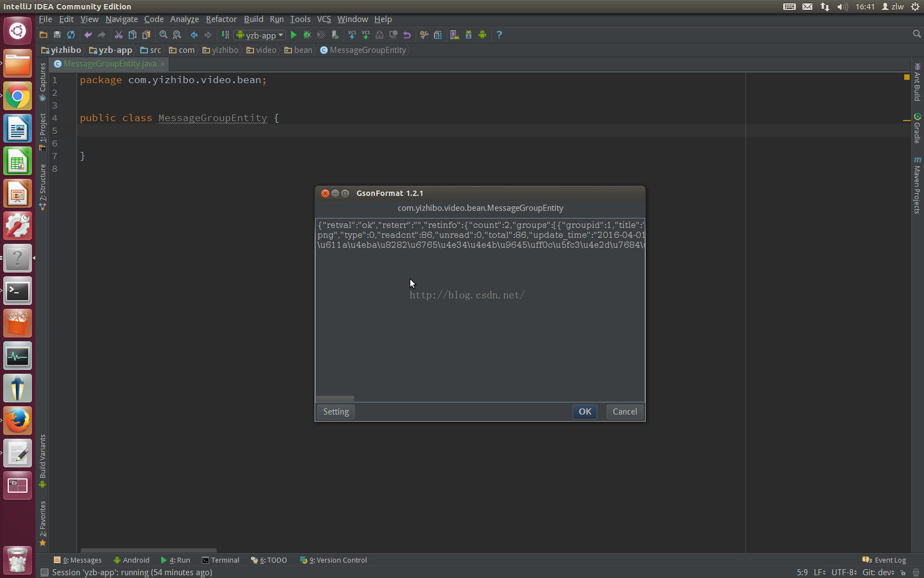
Task: Click the Attach debugger to process icon
Action: [335, 35]
